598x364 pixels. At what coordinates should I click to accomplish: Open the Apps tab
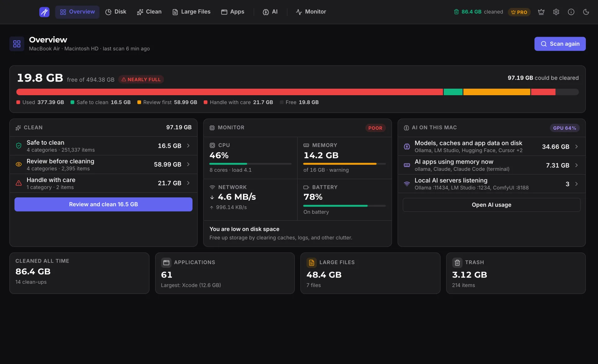[x=233, y=12]
